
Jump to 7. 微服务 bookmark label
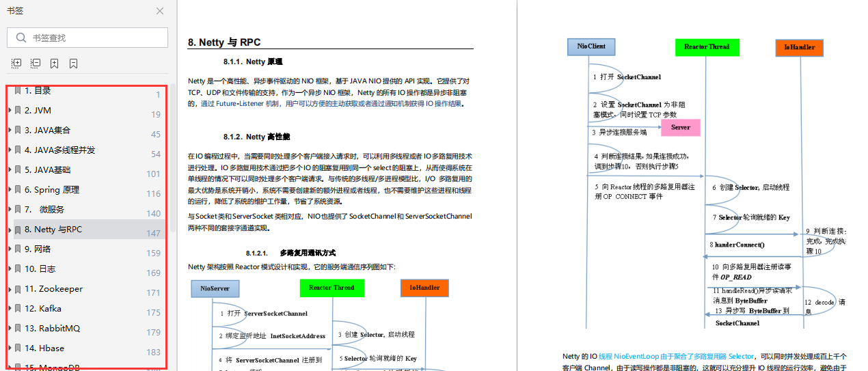click(x=44, y=209)
